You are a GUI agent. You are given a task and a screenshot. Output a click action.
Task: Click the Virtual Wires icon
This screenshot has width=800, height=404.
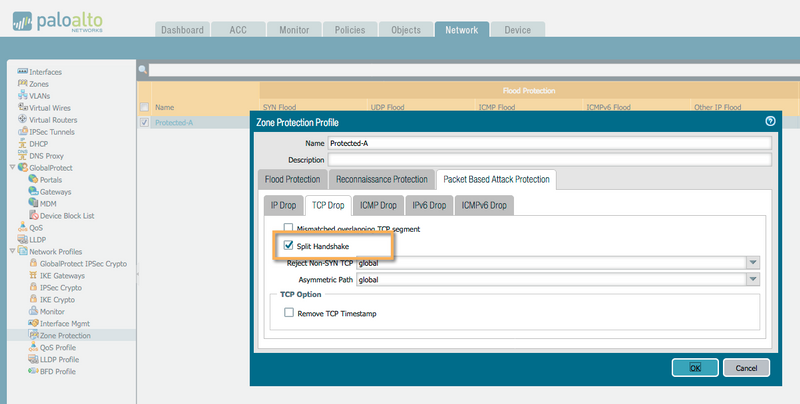coord(22,107)
